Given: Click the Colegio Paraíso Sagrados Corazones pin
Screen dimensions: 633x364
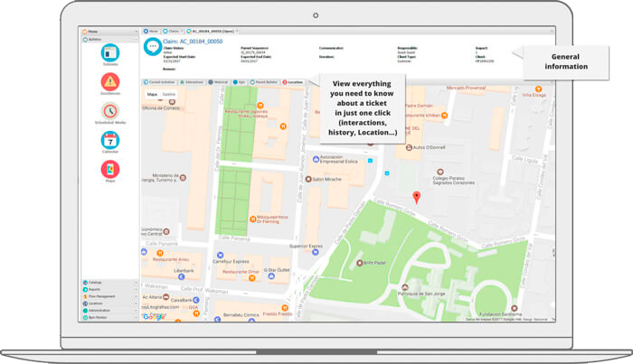Looking at the screenshot, I should pos(440,173).
